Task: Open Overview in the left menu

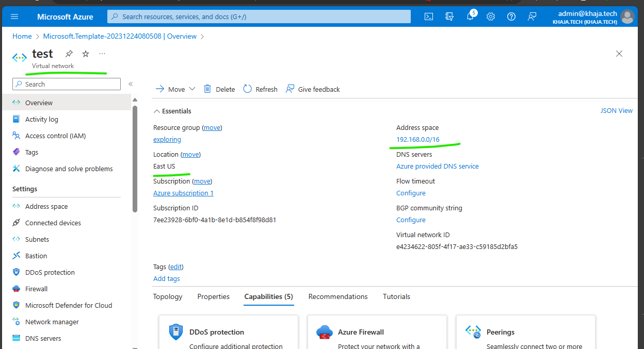Action: coord(66,103)
